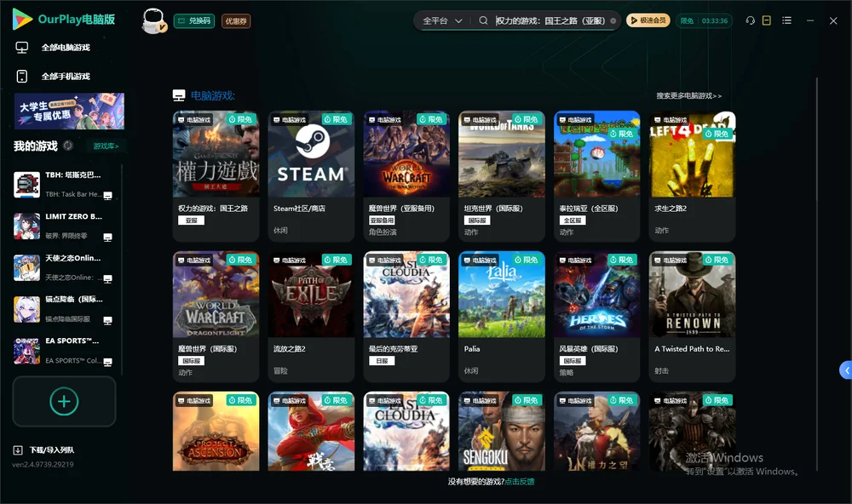Viewport: 852px width, 504px height.
Task: Open TBH: 塔斯克巴 in my games list
Action: [62, 185]
